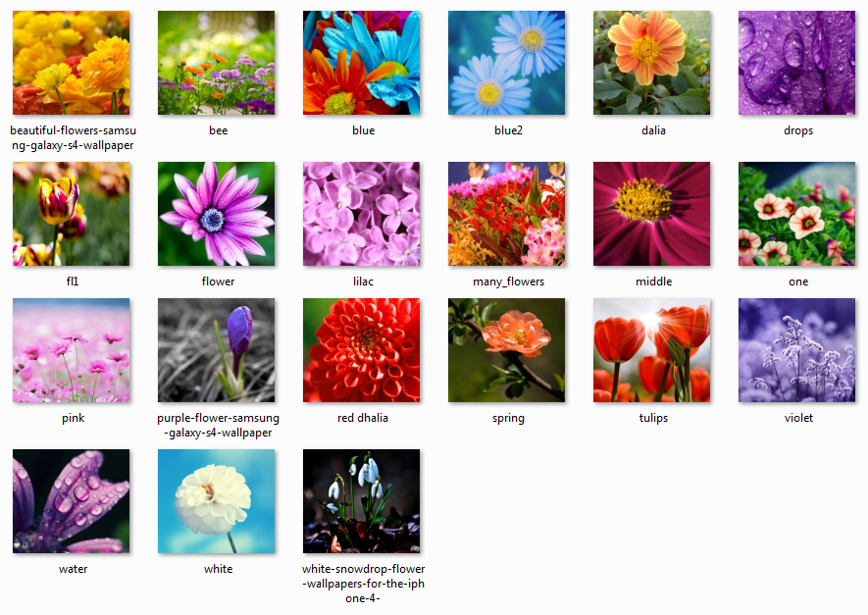Click the 'beautiful-flowers-samsung-galaxy-s4-wallpaper' file name
Screen dimensions: 868x615
pyautogui.click(x=72, y=137)
